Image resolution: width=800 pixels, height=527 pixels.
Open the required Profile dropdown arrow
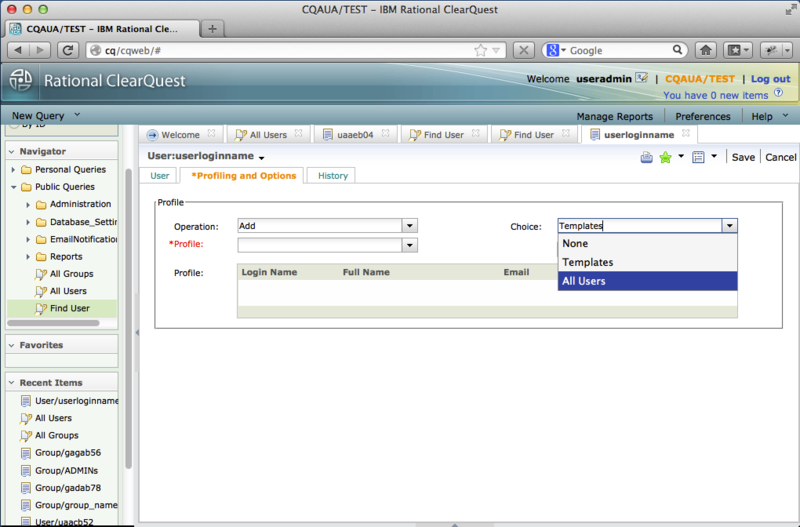[410, 245]
